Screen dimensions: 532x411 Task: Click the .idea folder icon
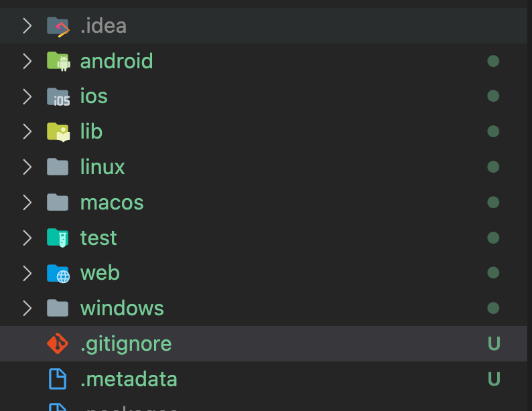pos(58,26)
